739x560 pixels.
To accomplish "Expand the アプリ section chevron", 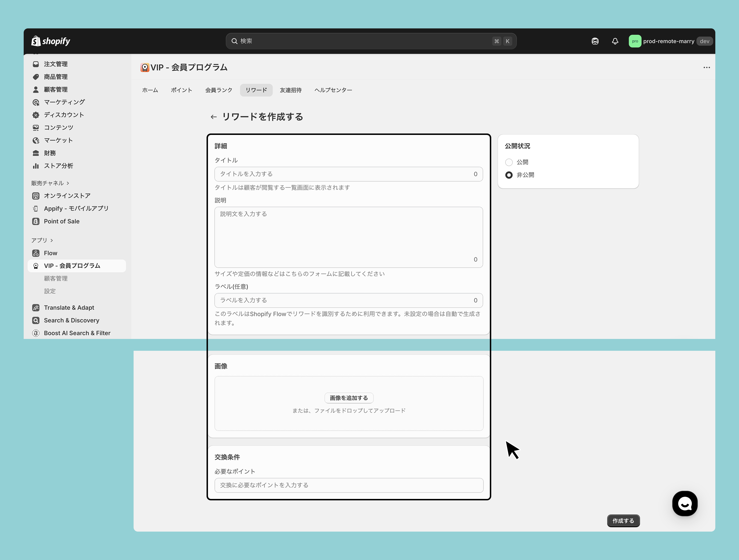I will coord(52,240).
